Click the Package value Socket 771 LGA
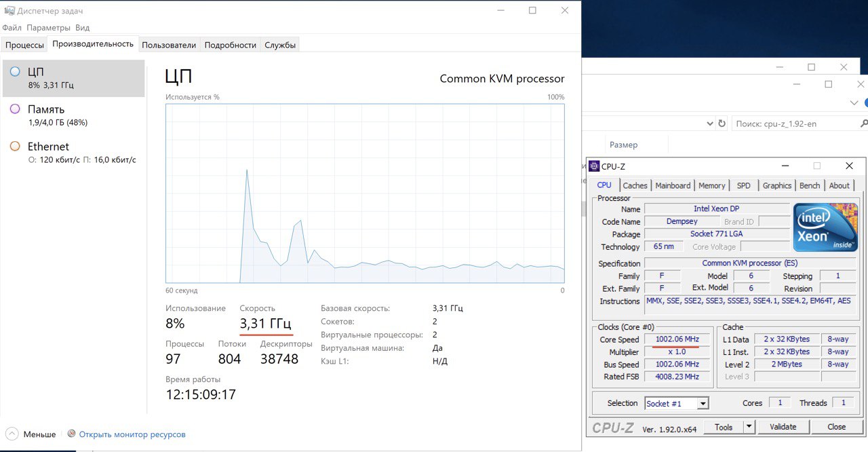The width and height of the screenshot is (868, 452). [x=717, y=234]
